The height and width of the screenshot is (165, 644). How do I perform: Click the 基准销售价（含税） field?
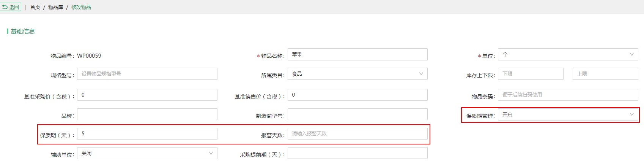click(x=357, y=95)
